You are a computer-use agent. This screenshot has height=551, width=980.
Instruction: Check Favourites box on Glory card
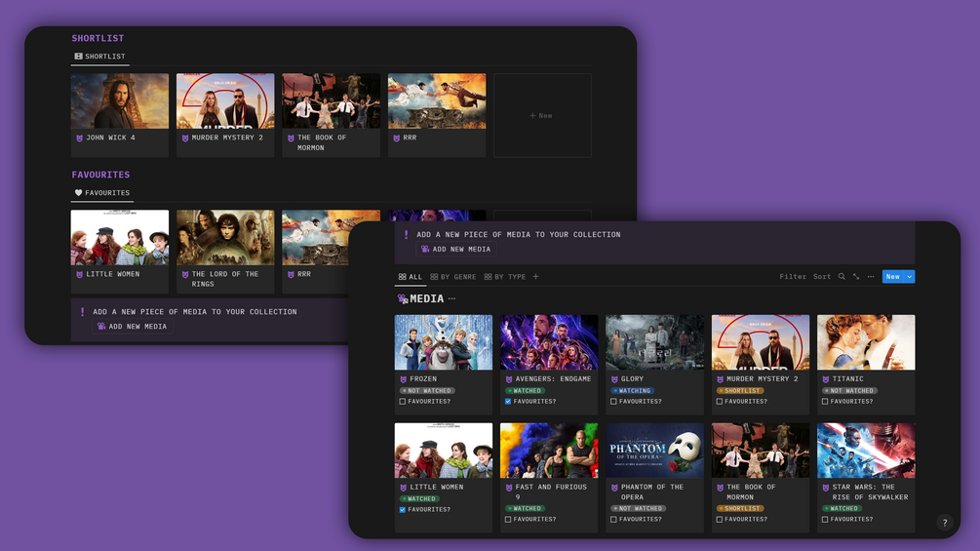[613, 402]
